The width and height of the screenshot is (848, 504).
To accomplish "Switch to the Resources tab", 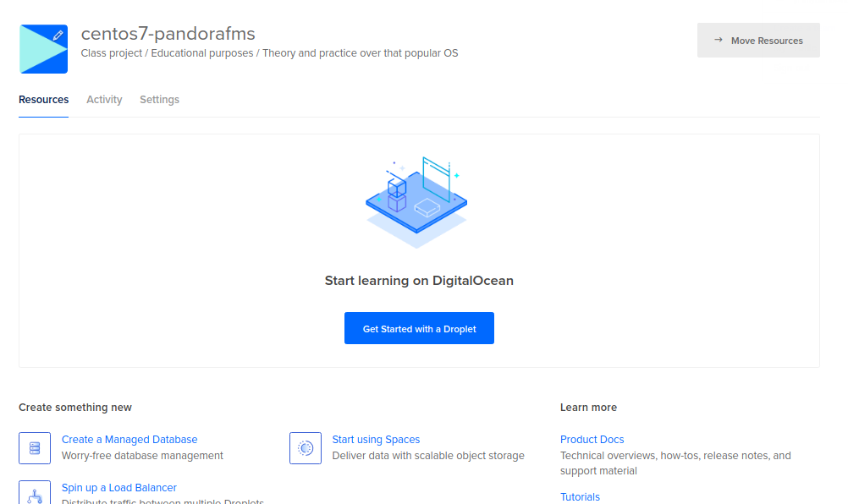I will pos(43,100).
